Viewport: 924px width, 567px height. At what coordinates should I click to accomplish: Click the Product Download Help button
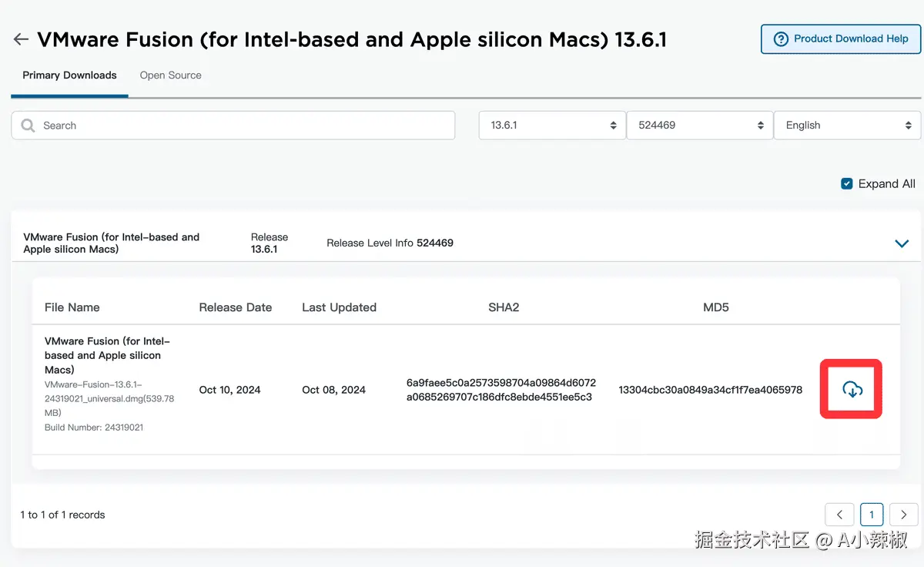coord(841,39)
